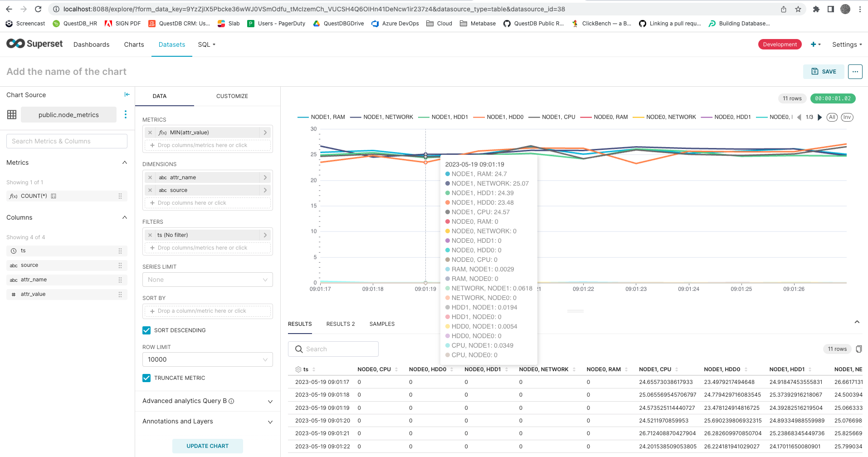
Task: Click the results Search field
Action: [333, 349]
